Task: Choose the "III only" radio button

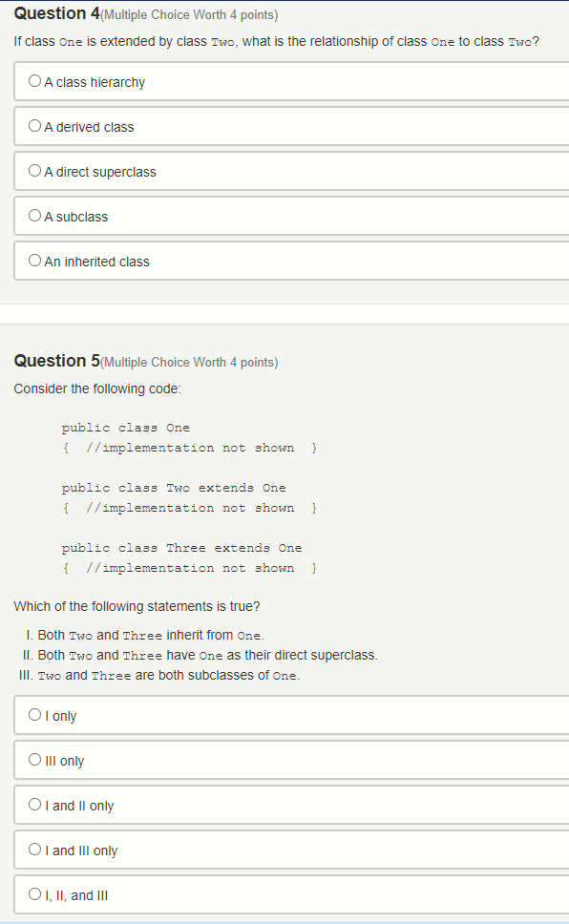Action: (x=33, y=760)
